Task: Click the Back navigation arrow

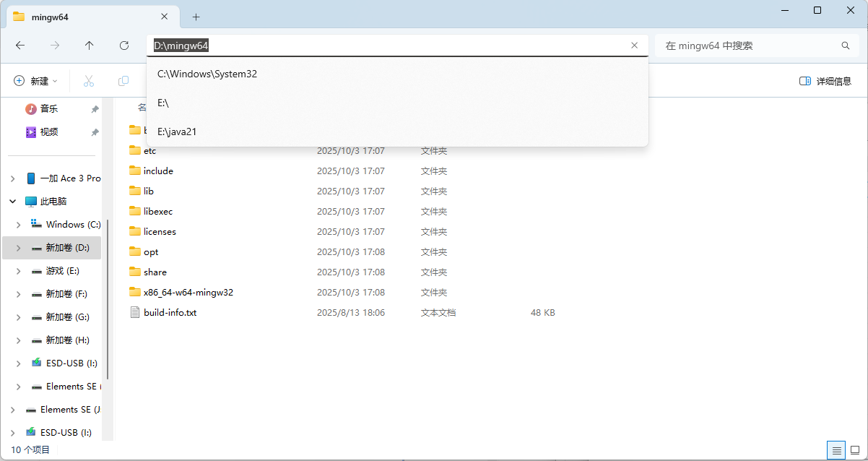Action: [20, 46]
